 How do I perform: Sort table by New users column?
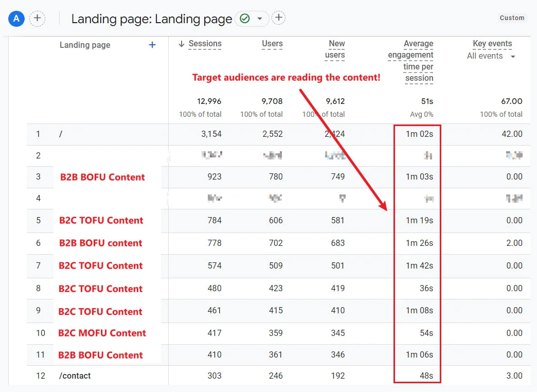click(x=336, y=49)
